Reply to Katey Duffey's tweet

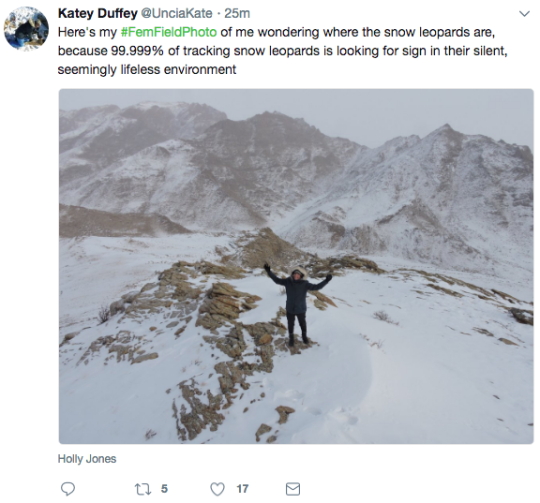(x=68, y=489)
